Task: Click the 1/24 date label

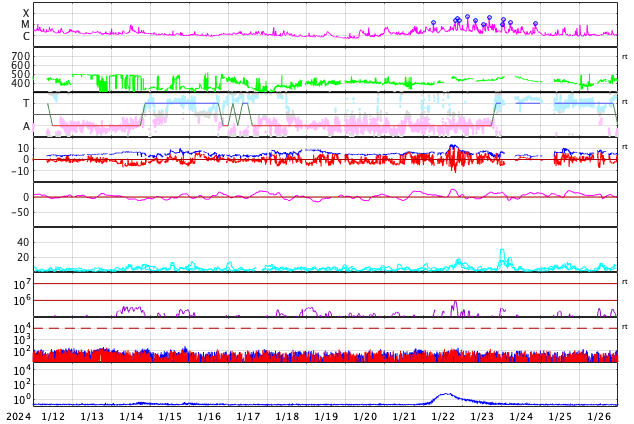Action: point(521,416)
